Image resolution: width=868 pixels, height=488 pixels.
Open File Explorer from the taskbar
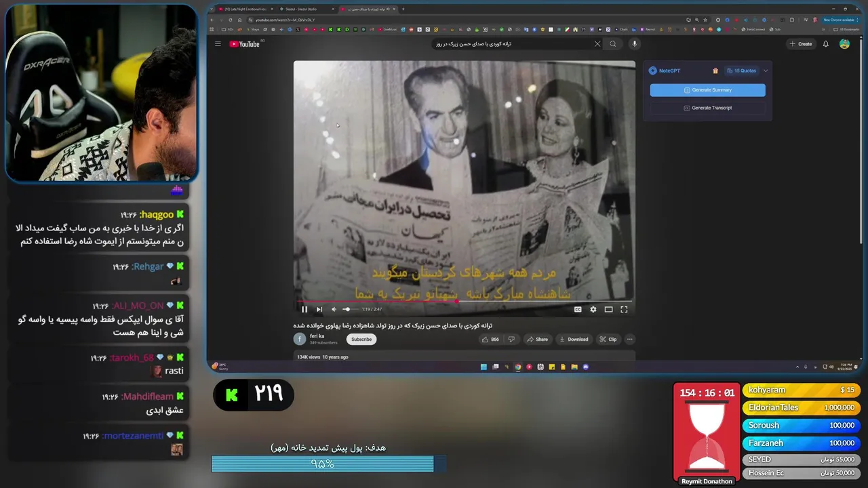click(x=574, y=367)
